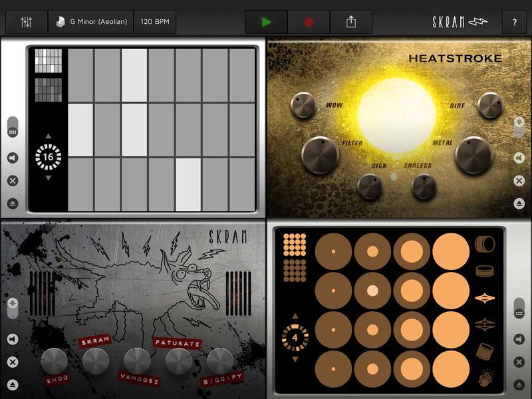Select the hi-hat icon in drum panel
Image resolution: width=532 pixels, height=399 pixels.
pos(485,325)
